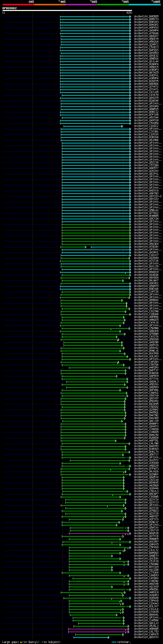The image size is (163, 644).
Task: Click the =100char. scale legend
Action: [121, 642]
